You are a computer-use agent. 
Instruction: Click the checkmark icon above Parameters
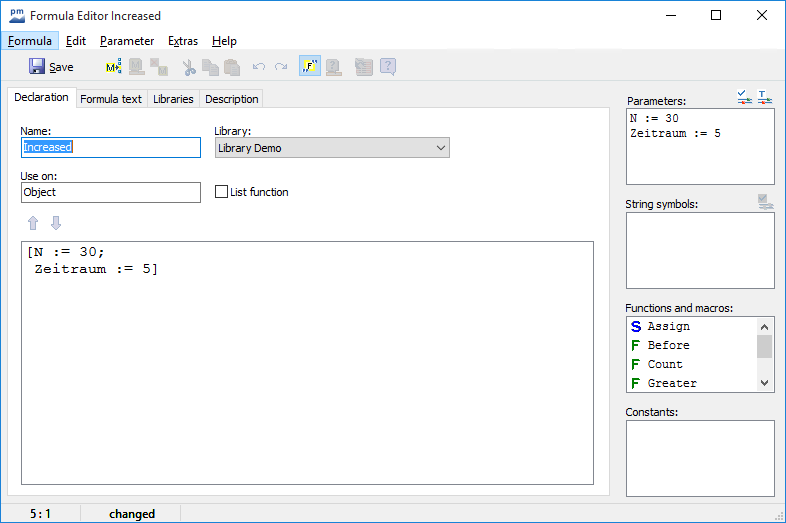pyautogui.click(x=744, y=97)
